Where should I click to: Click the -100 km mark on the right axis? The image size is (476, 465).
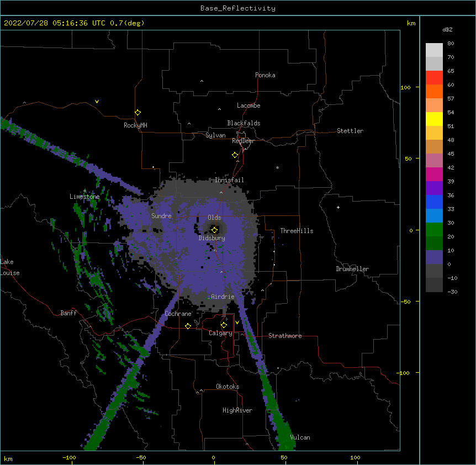(x=404, y=373)
